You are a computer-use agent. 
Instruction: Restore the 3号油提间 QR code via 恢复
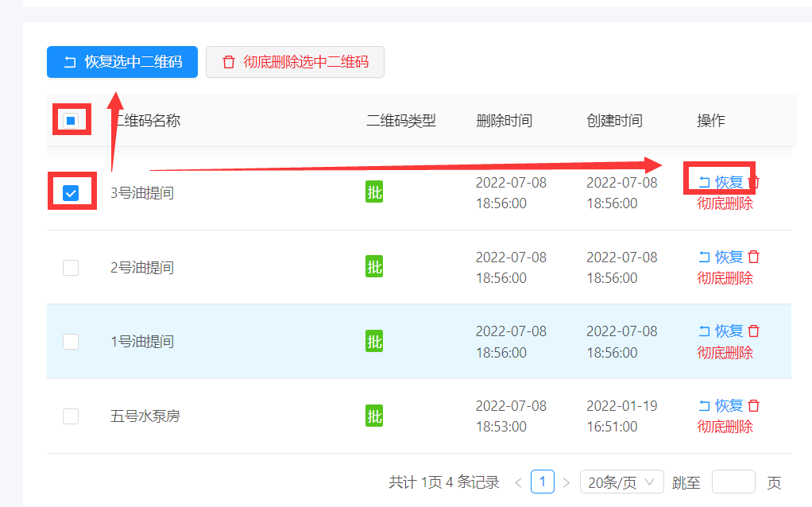(x=721, y=182)
